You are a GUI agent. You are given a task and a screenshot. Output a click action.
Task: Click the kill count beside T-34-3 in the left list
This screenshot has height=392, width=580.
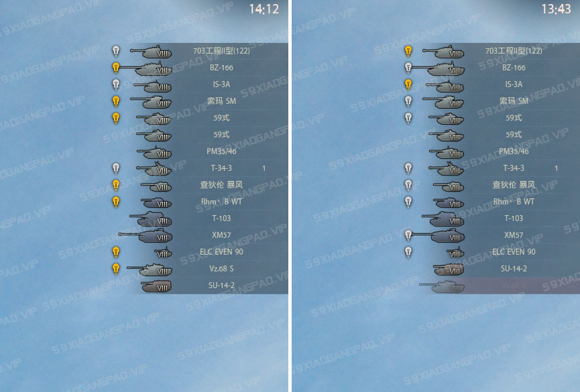[x=264, y=168]
